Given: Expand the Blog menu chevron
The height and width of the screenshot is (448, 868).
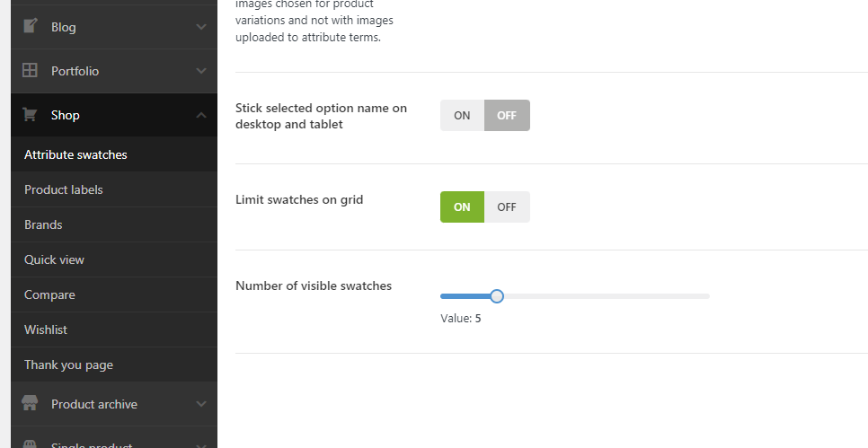Looking at the screenshot, I should click(201, 27).
